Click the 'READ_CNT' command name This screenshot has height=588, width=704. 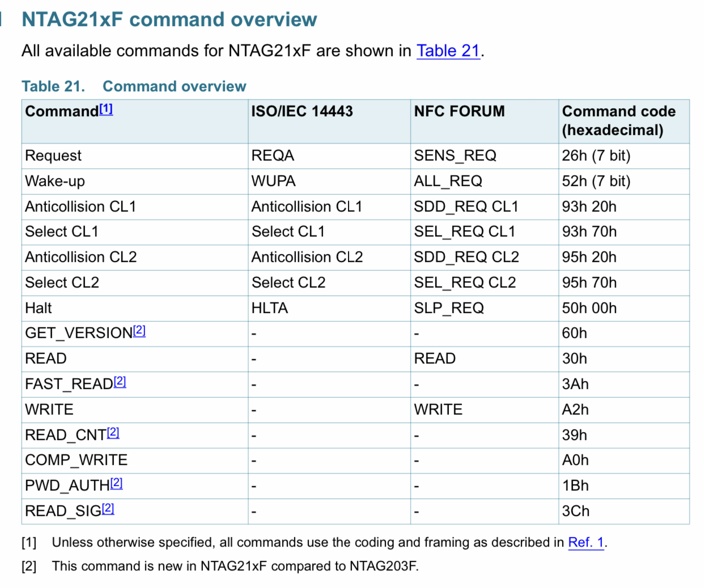[x=66, y=435]
